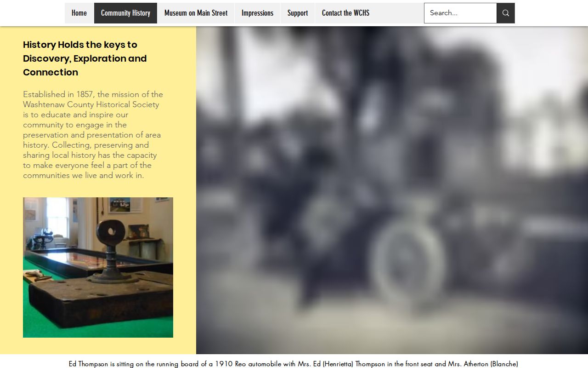Open Contact the WCHS page
588x368 pixels.
click(345, 13)
